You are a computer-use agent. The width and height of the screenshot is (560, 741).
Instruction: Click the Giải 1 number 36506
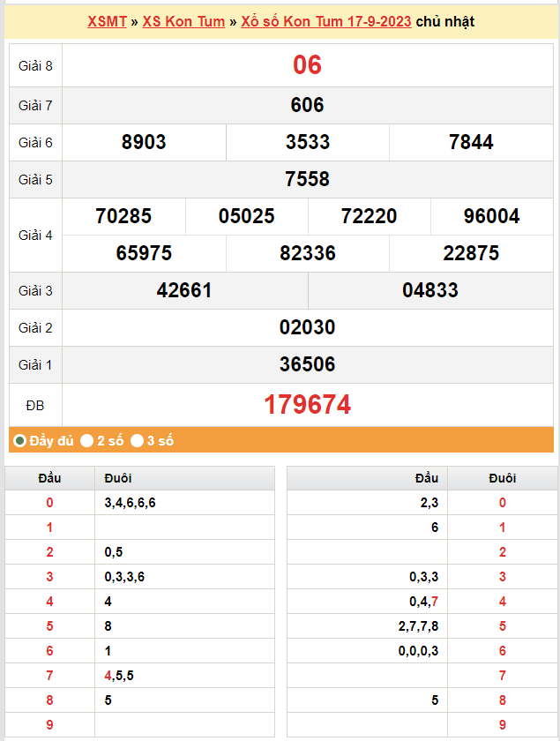(307, 364)
